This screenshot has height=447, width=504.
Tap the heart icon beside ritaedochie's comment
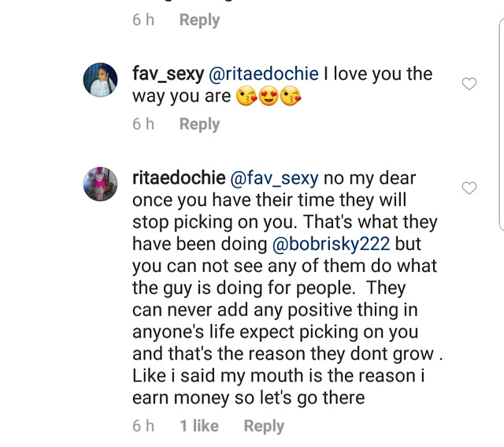pos(469,188)
